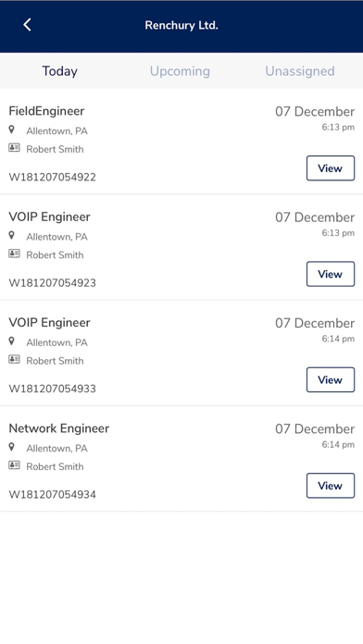Click location pin icon for W181207054922
The image size is (363, 644).
click(11, 130)
